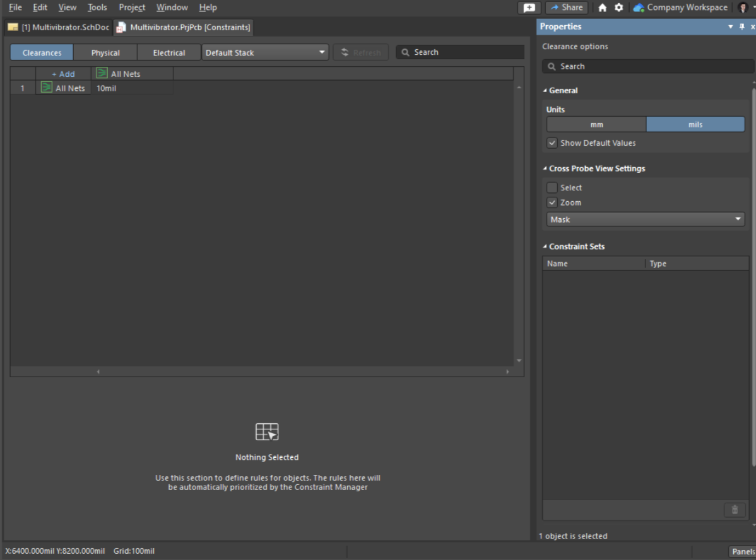Pin the Properties panel

(x=742, y=26)
